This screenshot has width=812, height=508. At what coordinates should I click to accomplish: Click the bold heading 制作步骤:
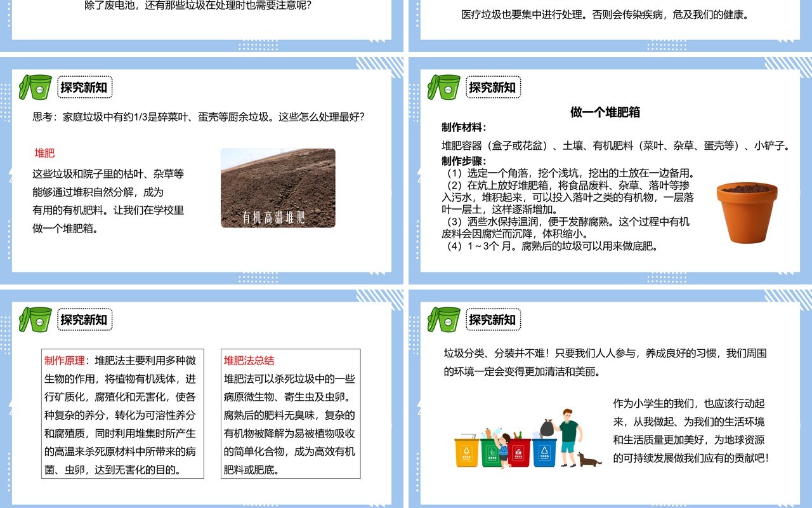(464, 161)
